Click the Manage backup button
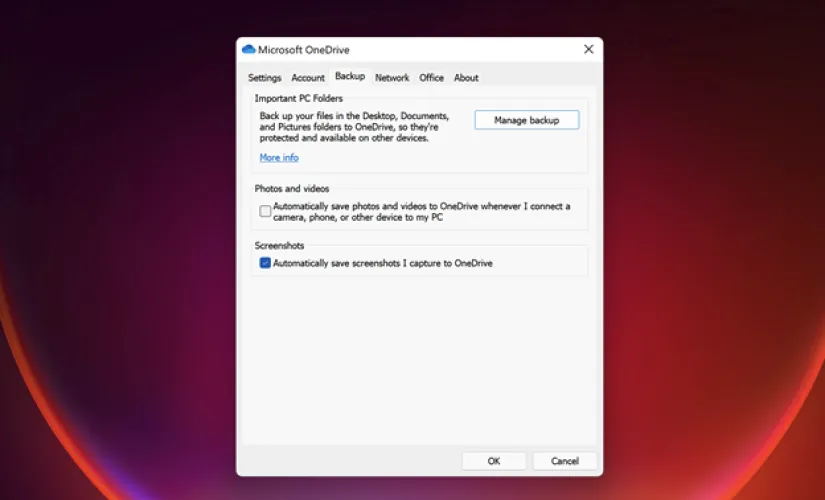The height and width of the screenshot is (500, 825). [x=526, y=120]
